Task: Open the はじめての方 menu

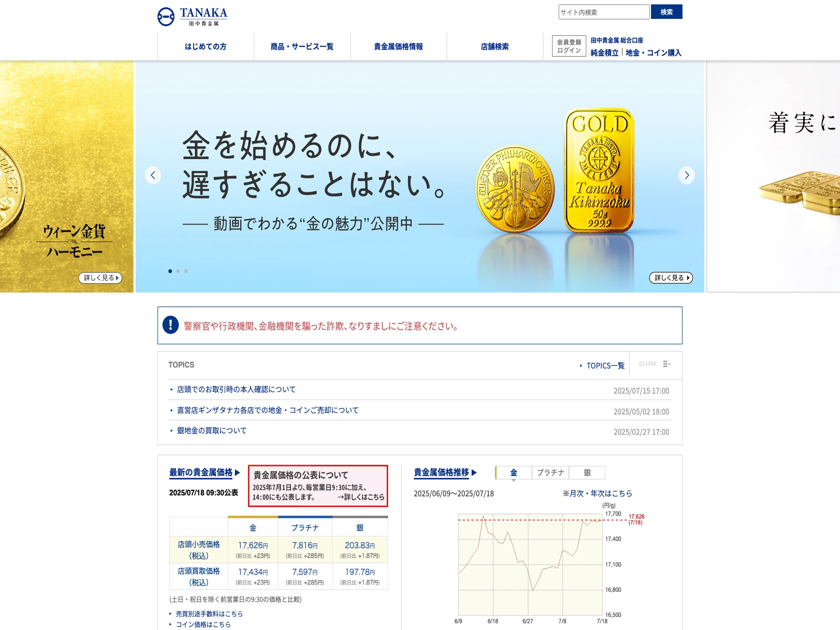Action: coord(206,46)
